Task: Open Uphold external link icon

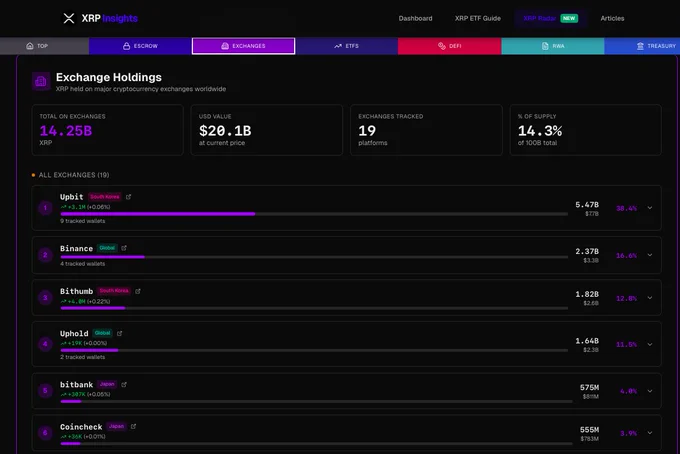Action: 120,333
